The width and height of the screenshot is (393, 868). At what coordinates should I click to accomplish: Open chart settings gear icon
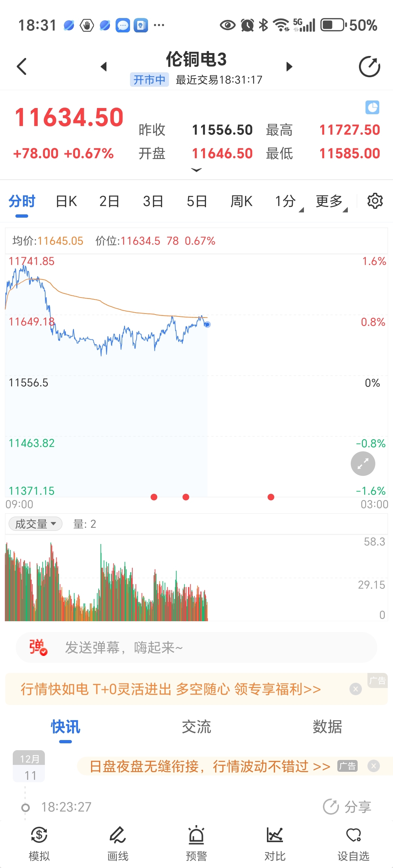375,201
